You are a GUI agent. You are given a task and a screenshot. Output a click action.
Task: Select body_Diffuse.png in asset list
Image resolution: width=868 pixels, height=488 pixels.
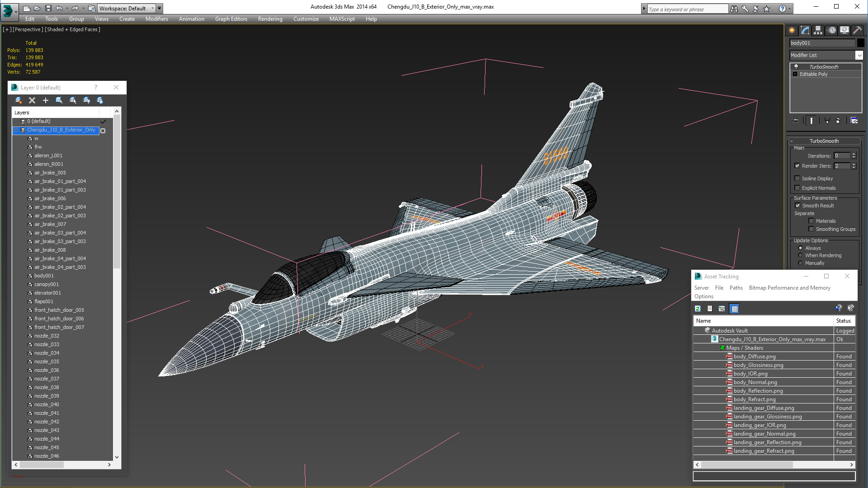(754, 357)
